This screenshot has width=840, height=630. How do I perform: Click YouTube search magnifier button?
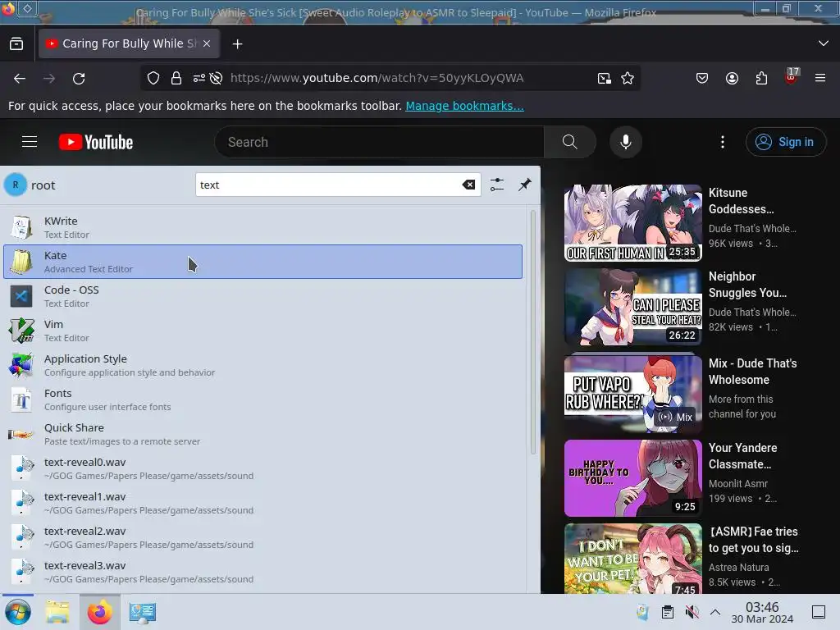tap(570, 142)
